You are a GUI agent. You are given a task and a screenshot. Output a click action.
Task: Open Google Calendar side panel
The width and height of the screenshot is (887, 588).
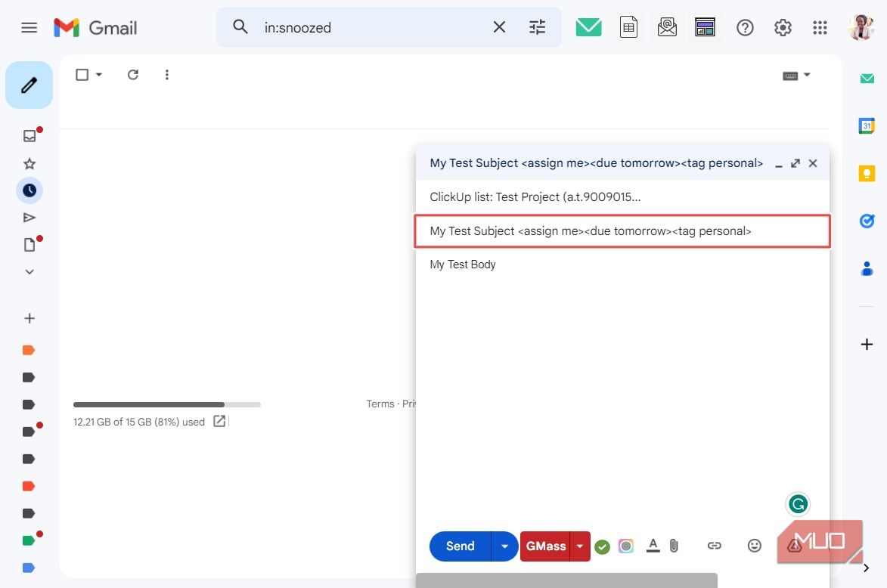[x=867, y=125]
